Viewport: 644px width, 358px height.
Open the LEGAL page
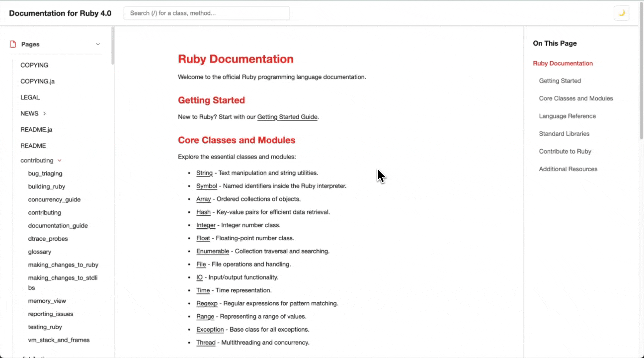click(30, 97)
